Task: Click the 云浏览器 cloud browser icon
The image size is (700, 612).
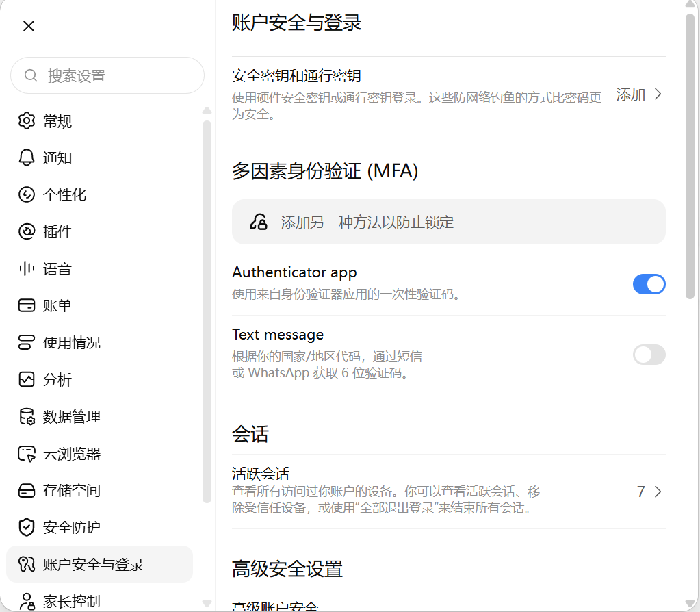Action: click(26, 453)
